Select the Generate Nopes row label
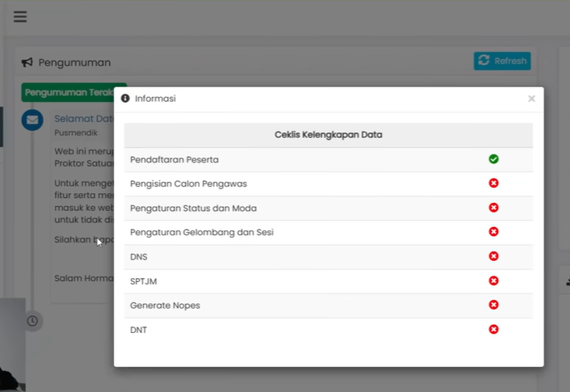This screenshot has height=392, width=570. click(x=165, y=306)
